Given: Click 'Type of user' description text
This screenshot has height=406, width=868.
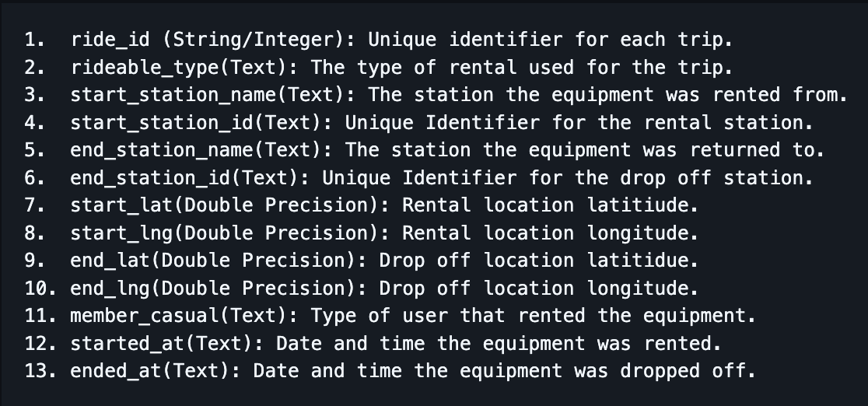Looking at the screenshot, I should coord(380,316).
